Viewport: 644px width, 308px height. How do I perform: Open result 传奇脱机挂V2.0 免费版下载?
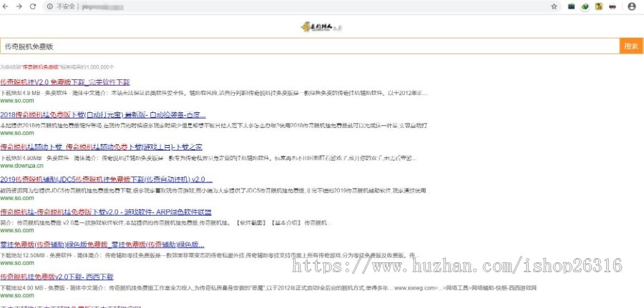click(65, 82)
